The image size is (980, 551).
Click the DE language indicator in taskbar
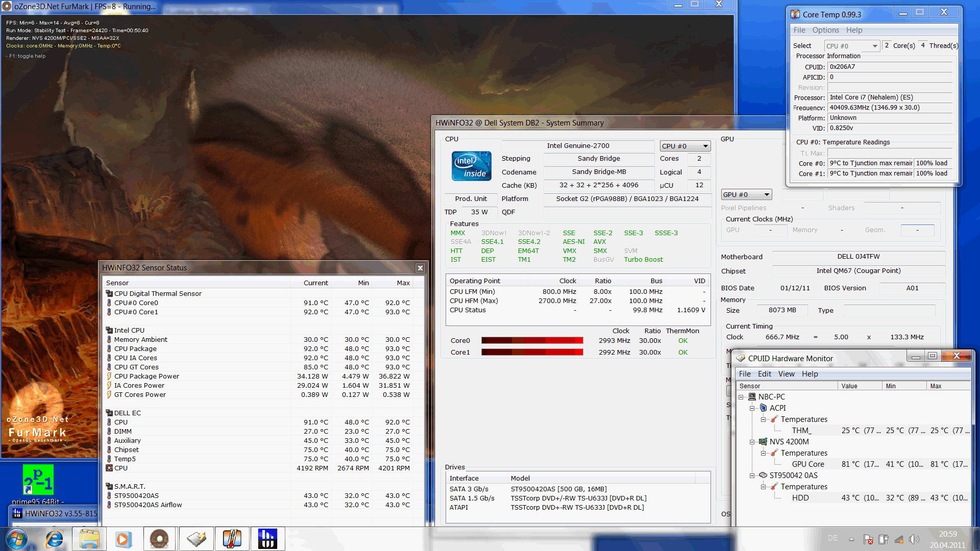832,538
